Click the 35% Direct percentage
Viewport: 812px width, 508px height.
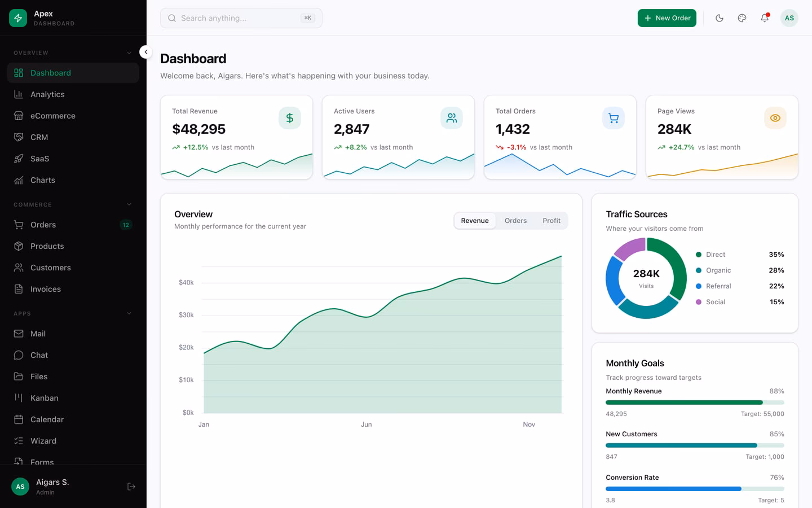click(x=776, y=255)
